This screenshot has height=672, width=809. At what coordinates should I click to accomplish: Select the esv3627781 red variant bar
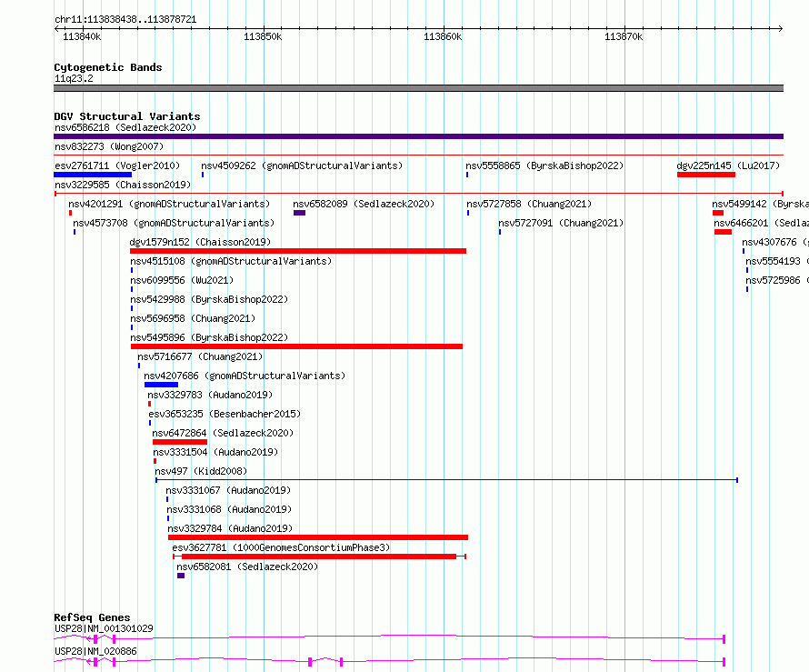[319, 557]
